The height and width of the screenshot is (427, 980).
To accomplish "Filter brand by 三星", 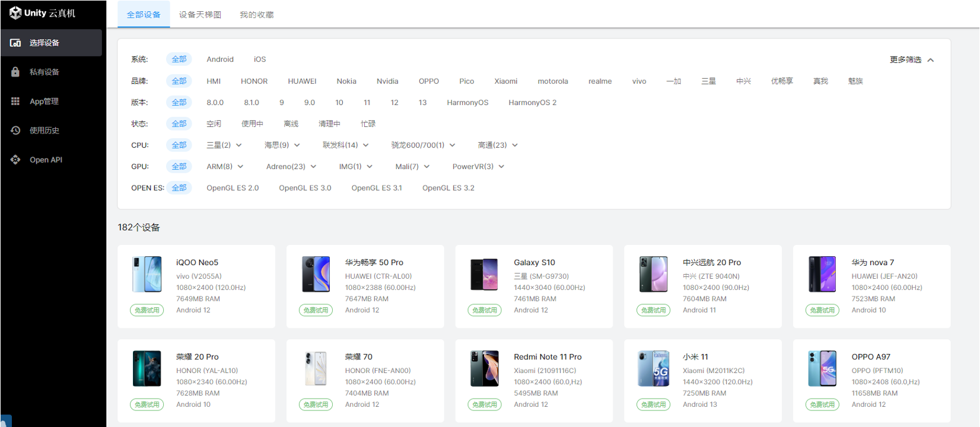I will point(708,81).
